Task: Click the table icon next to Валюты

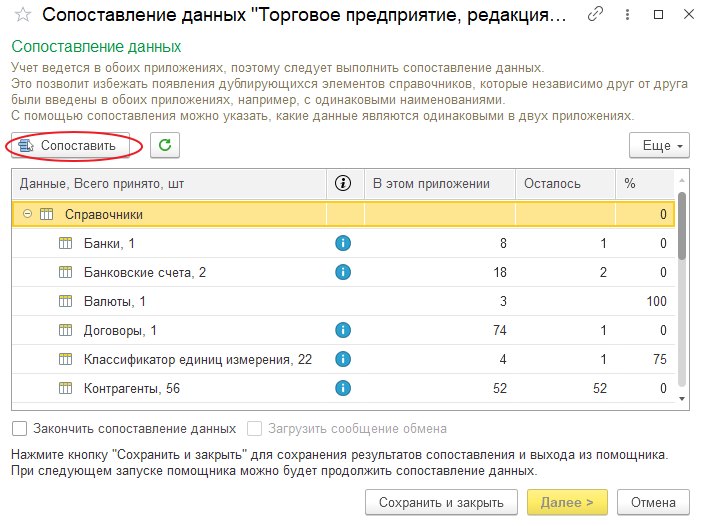Action: (x=66, y=301)
